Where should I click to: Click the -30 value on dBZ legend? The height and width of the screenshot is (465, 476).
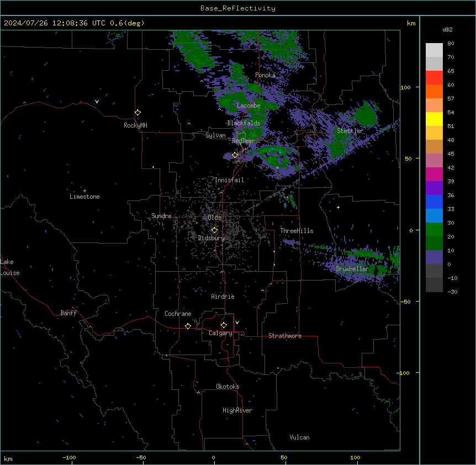452,292
